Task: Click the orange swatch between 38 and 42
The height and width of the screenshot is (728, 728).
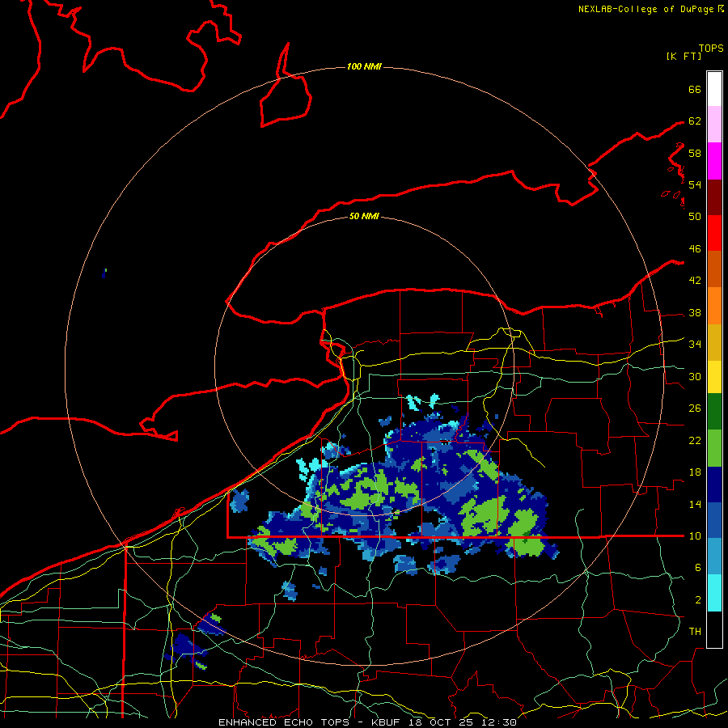Action: tap(714, 305)
